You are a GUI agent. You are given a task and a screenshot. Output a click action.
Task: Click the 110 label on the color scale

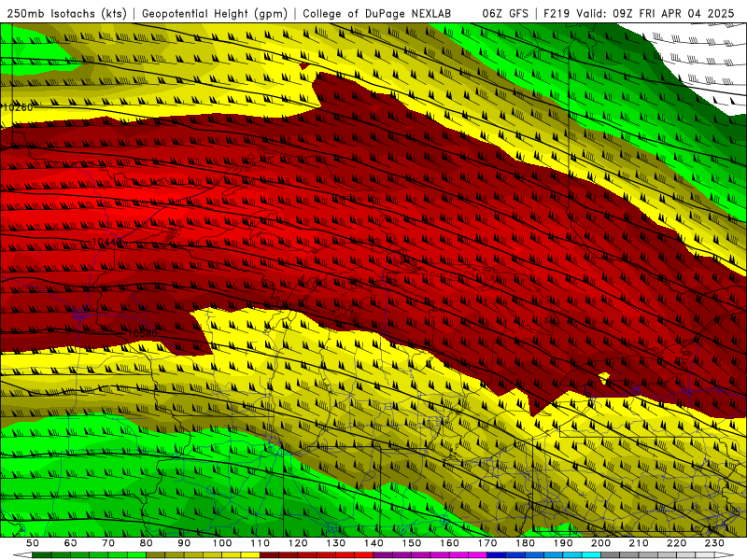pyautogui.click(x=261, y=543)
